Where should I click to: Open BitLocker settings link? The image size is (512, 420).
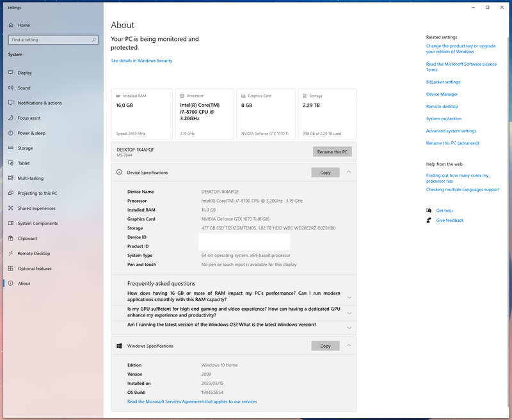[443, 82]
